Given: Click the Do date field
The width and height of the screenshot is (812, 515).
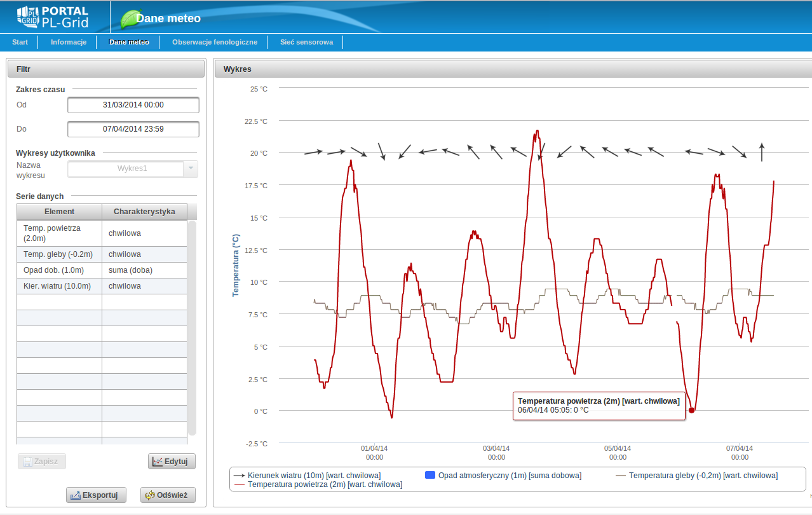Looking at the screenshot, I should pos(133,129).
